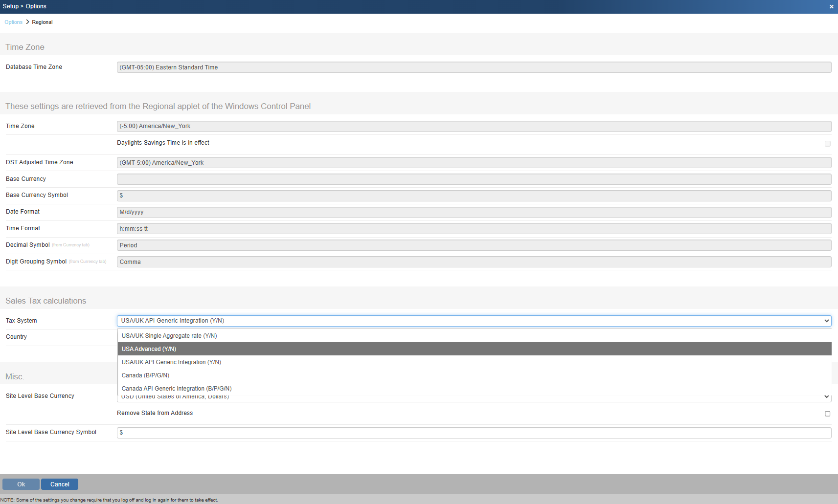This screenshot has width=838, height=504.
Task: Go back to Options breadcrumb link
Action: pyautogui.click(x=13, y=22)
